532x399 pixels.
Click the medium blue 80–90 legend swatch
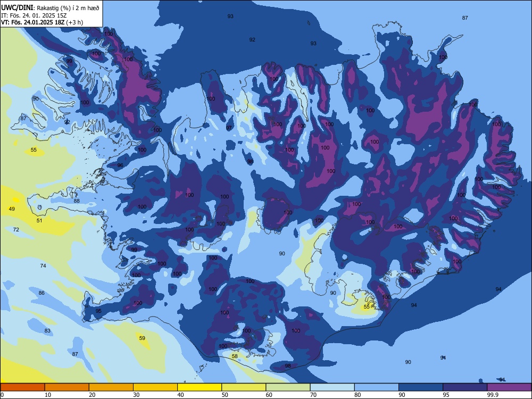(x=377, y=387)
